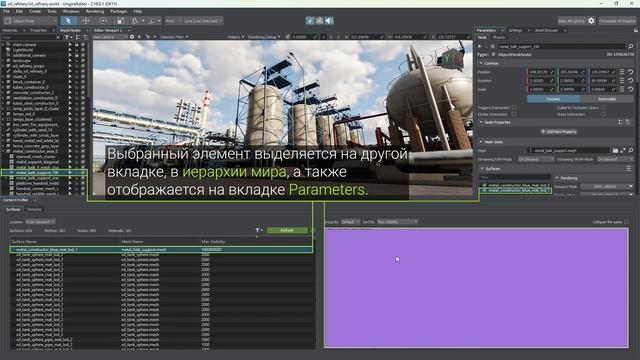Viewport: 640px width, 360px height.
Task: Reset Position values with revert arrow
Action: click(x=631, y=72)
